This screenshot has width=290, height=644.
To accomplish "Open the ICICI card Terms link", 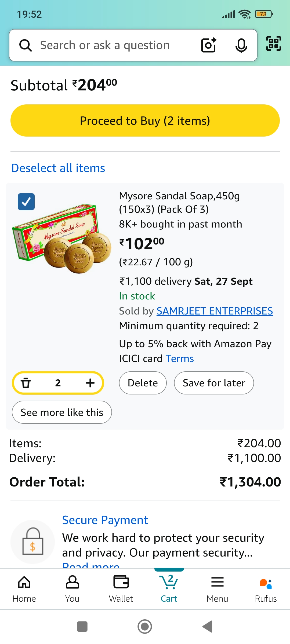I will coord(180,358).
